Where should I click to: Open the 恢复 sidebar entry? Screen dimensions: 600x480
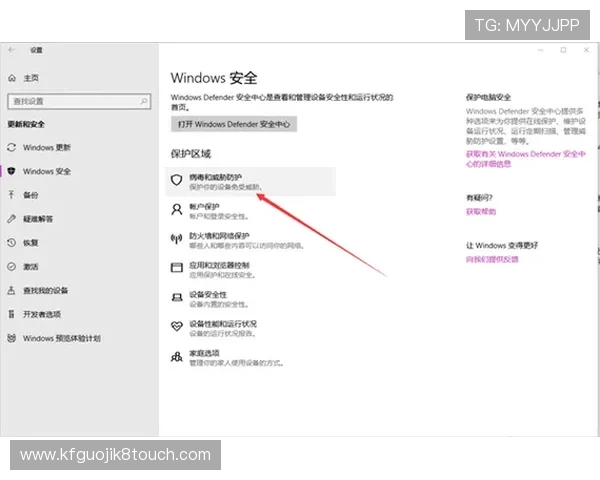point(31,243)
